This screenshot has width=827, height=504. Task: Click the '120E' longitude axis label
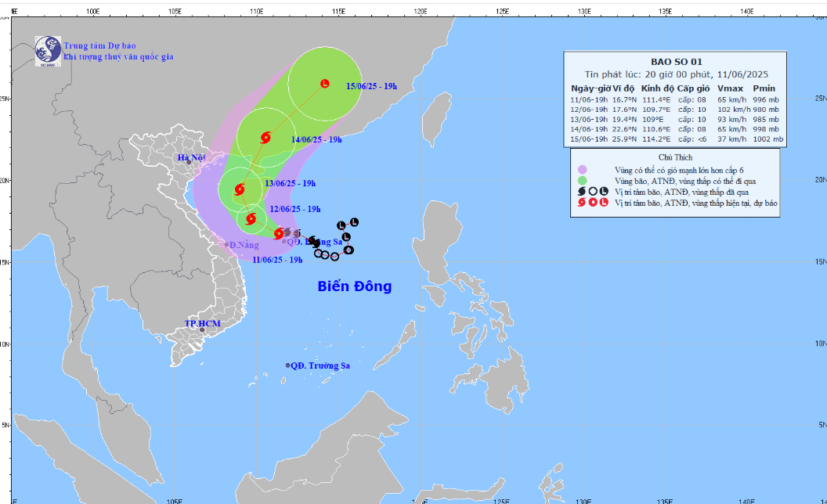[421, 11]
